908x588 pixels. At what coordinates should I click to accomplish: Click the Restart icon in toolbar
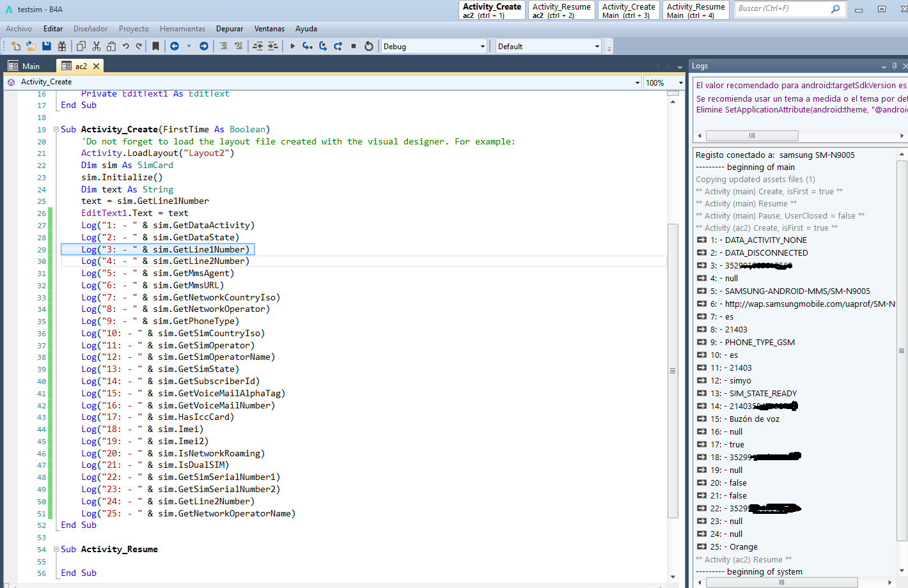tap(369, 46)
